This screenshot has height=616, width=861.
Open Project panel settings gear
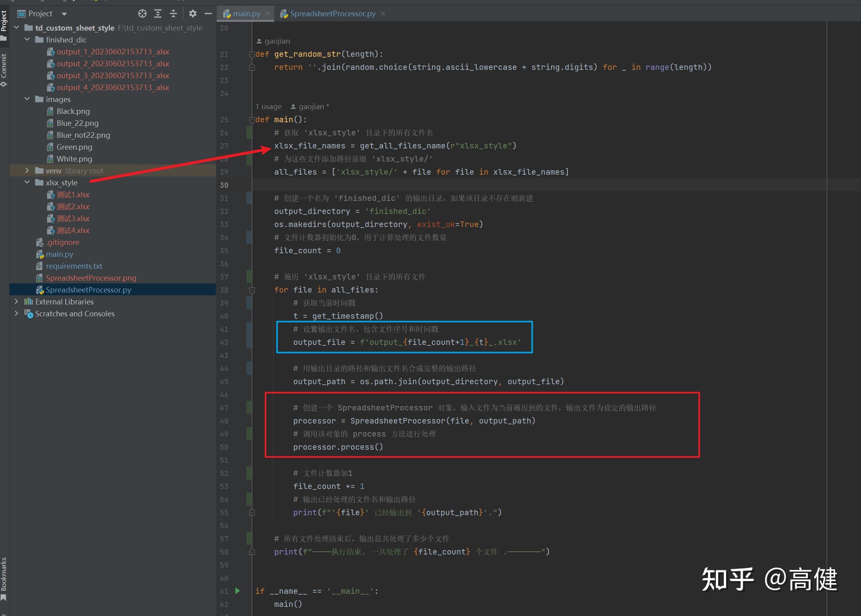[x=193, y=14]
